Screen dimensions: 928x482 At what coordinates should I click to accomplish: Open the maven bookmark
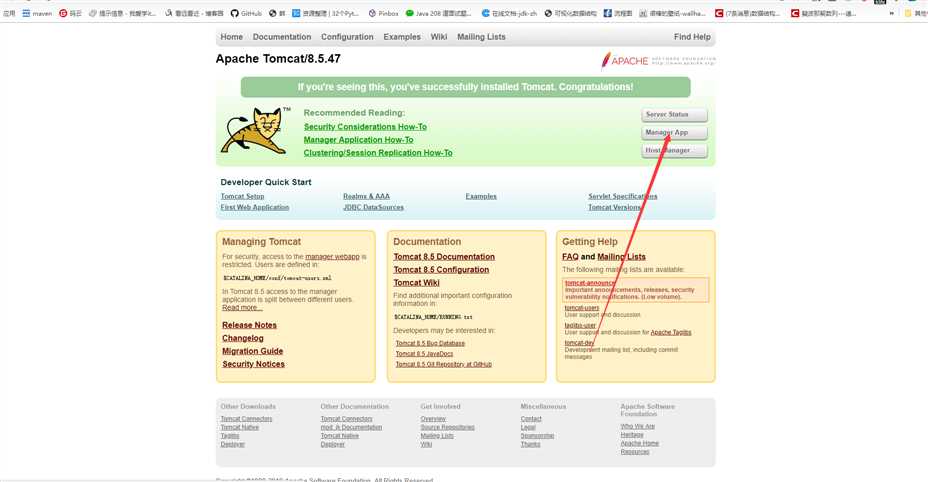point(37,13)
